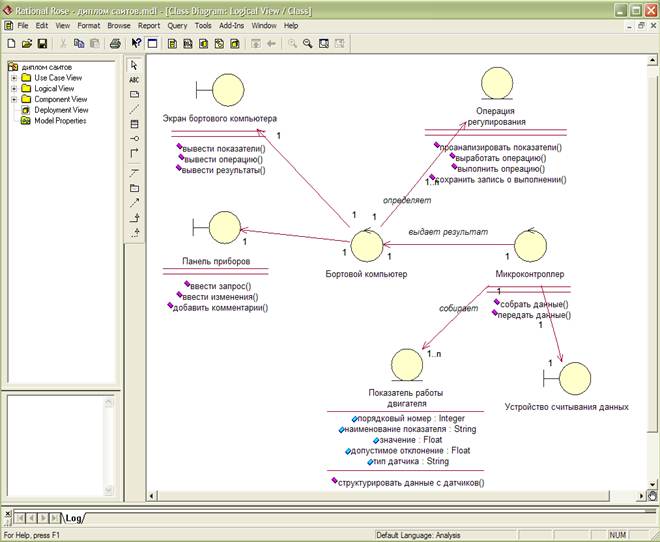This screenshot has height=542, width=660.
Task: Select the arrow Selection tool in toolbox
Action: point(134,65)
